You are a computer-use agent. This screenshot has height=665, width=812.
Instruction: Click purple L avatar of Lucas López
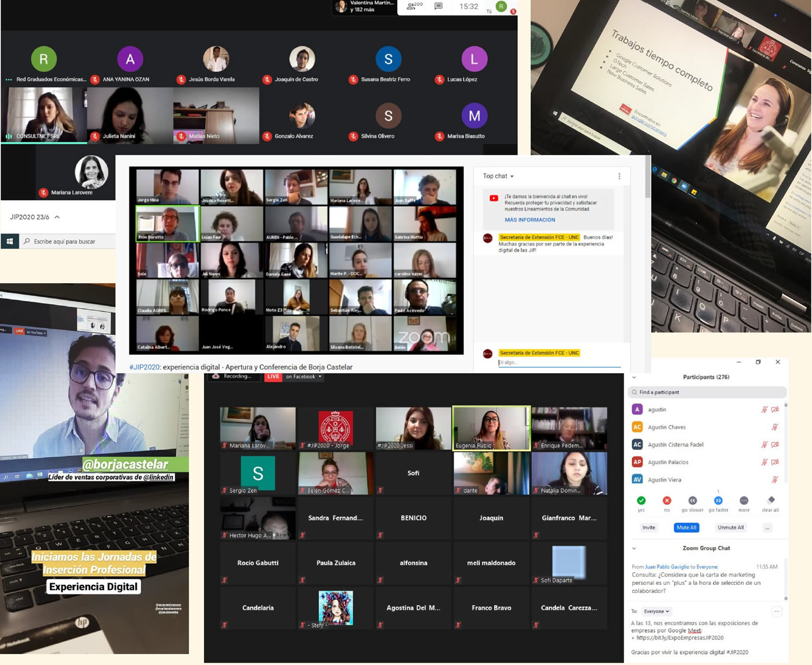pos(474,59)
